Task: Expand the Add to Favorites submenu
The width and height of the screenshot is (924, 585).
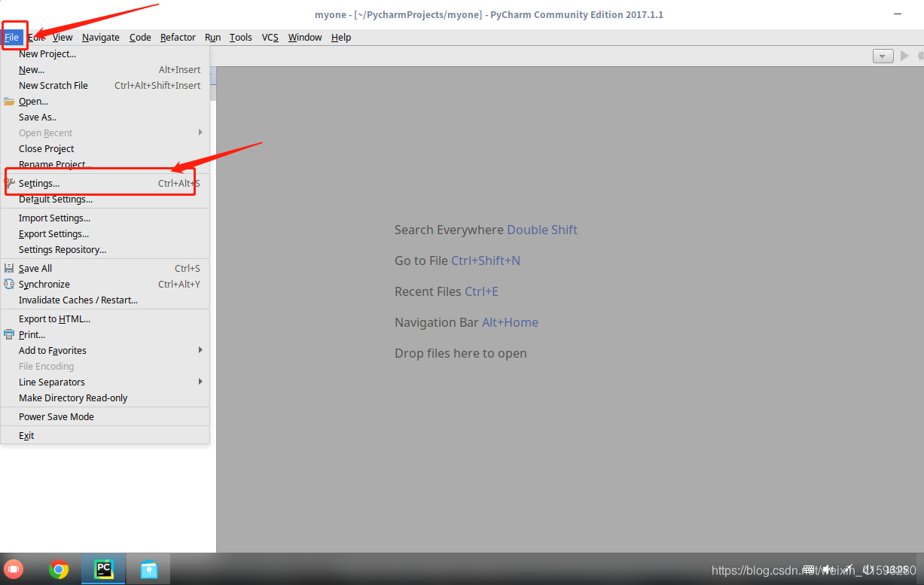Action: (105, 350)
